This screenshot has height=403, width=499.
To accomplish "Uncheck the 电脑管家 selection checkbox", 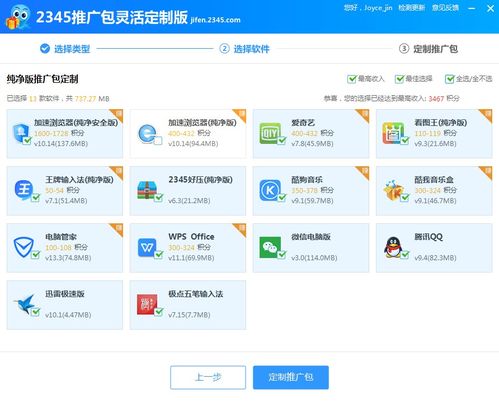I will [35, 255].
